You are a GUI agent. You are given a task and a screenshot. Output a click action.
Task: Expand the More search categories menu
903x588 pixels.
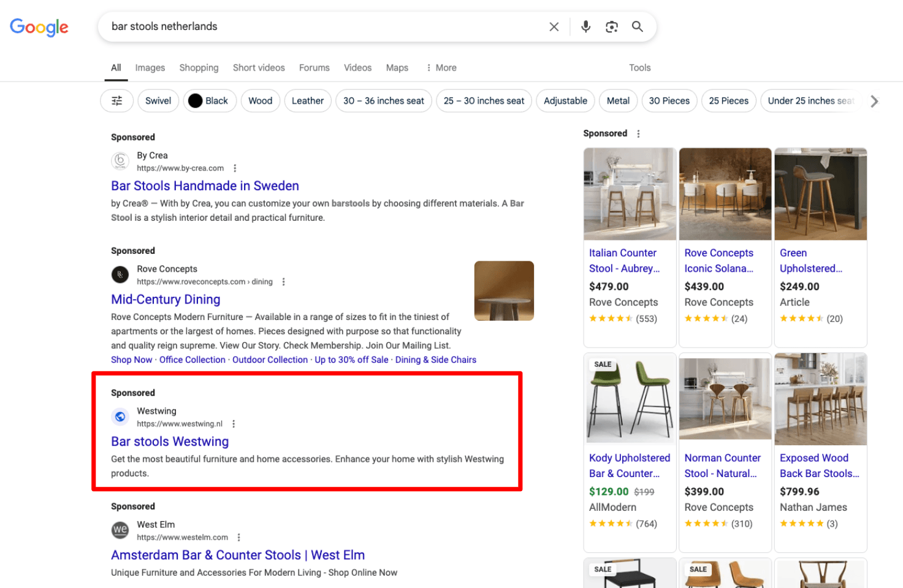pos(441,67)
